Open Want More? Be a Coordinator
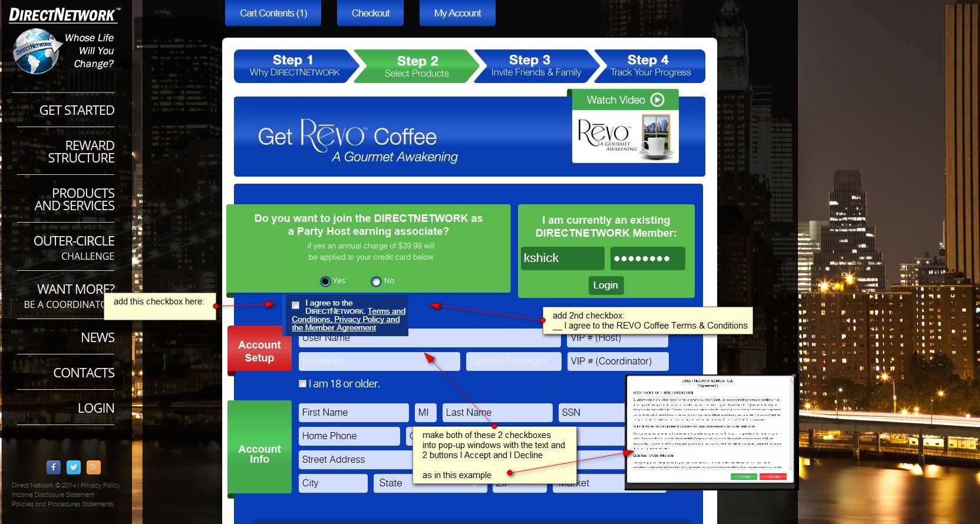Screen dimensions: 980x524 click(x=70, y=296)
